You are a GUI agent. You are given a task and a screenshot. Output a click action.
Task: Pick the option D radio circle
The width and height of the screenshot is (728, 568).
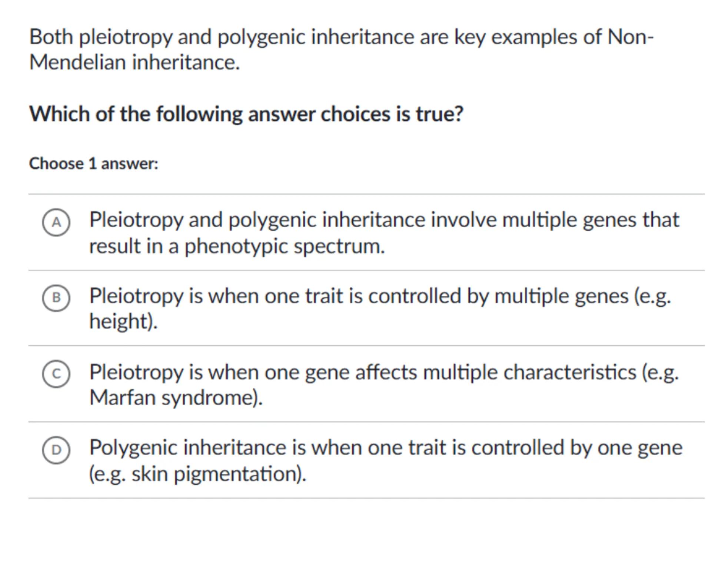[56, 450]
